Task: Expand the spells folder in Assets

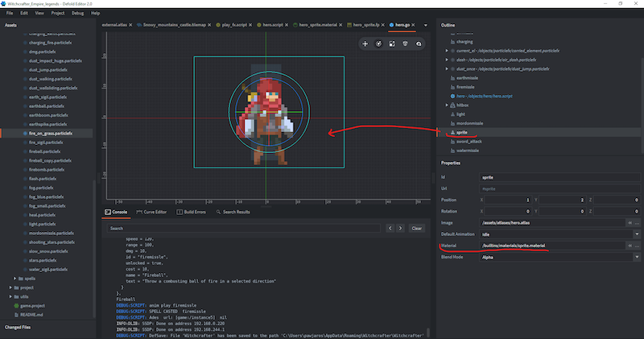Action: coord(15,277)
